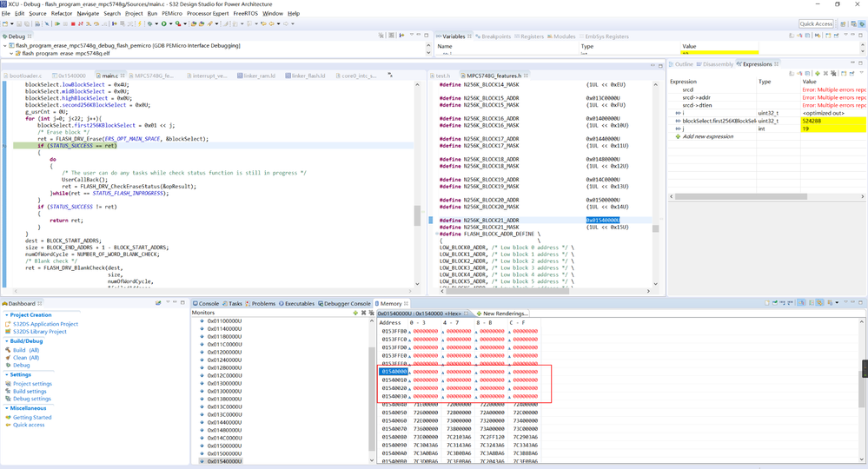The height and width of the screenshot is (469, 868).
Task: Click the Open Perspective icon near Quick Access
Action: [843, 23]
